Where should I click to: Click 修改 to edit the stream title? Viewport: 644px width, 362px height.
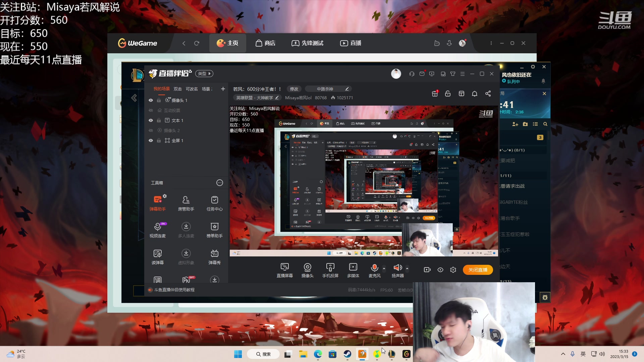pyautogui.click(x=294, y=89)
